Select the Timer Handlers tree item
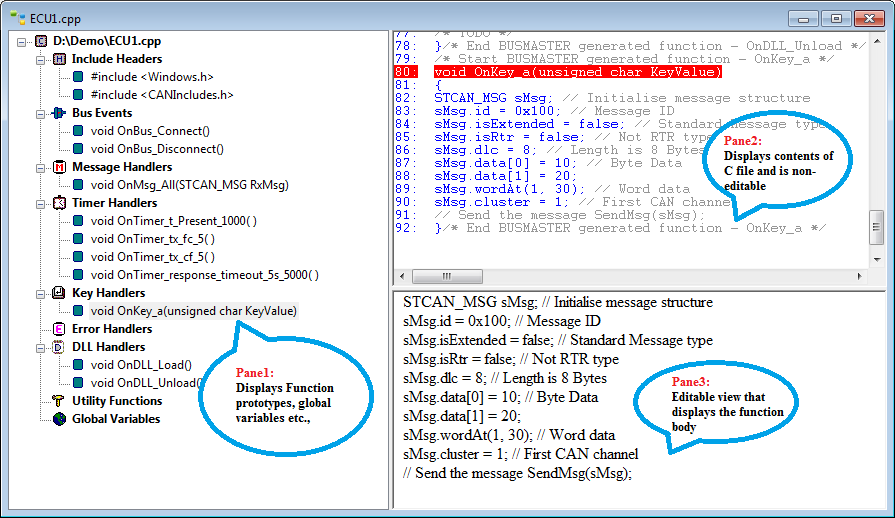This screenshot has height=518, width=895. tap(115, 203)
